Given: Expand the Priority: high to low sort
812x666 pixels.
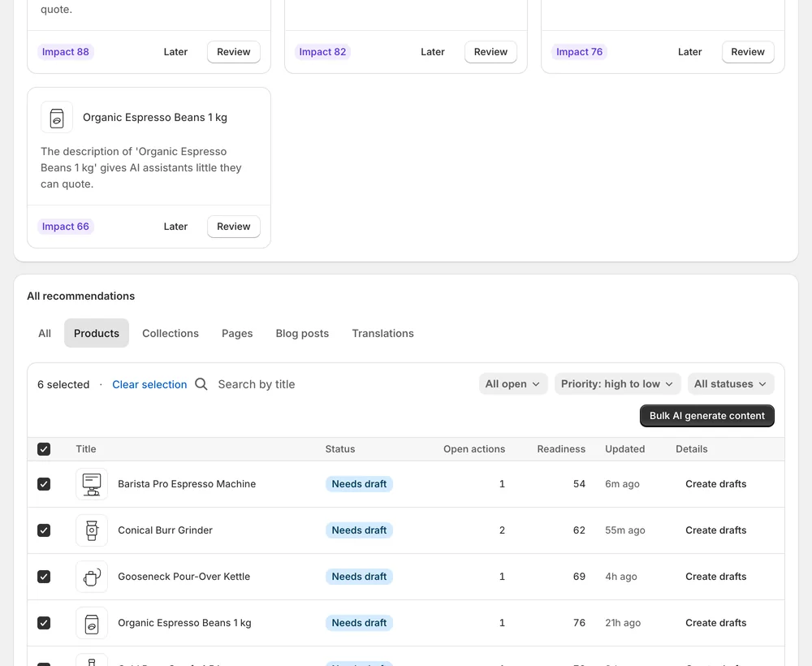Looking at the screenshot, I should 617,384.
